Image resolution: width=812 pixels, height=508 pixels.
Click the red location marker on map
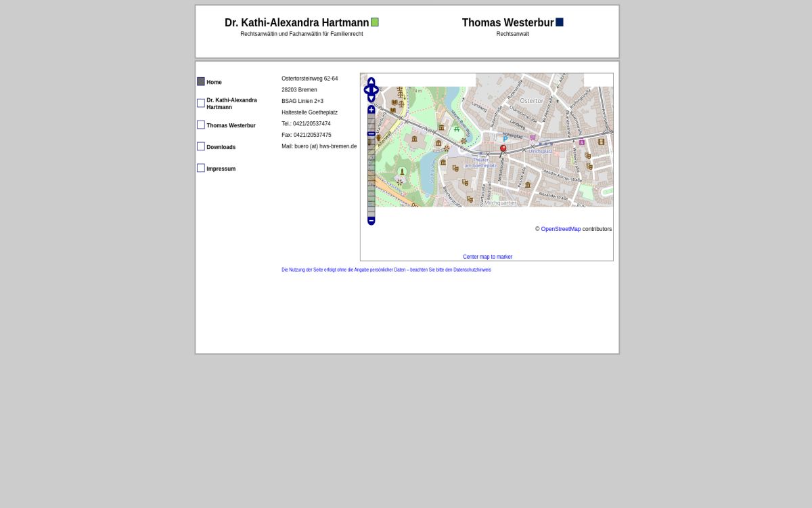click(x=503, y=148)
